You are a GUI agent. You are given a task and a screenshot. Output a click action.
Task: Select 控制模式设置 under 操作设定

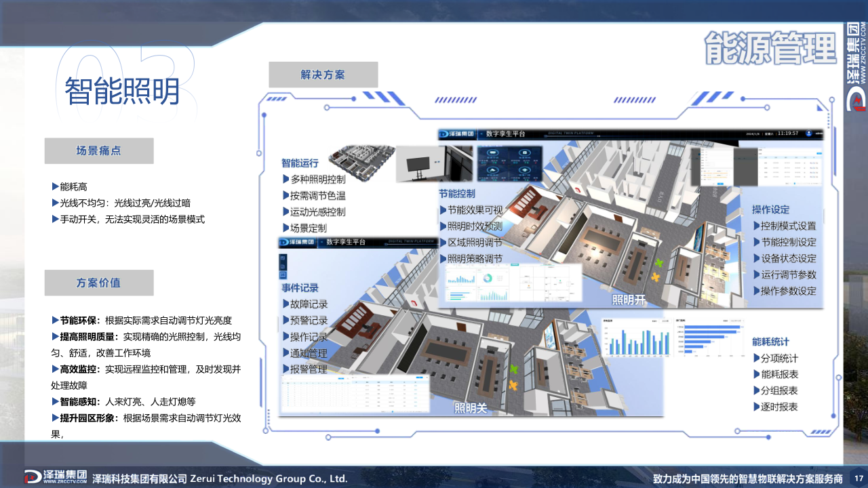tap(788, 226)
